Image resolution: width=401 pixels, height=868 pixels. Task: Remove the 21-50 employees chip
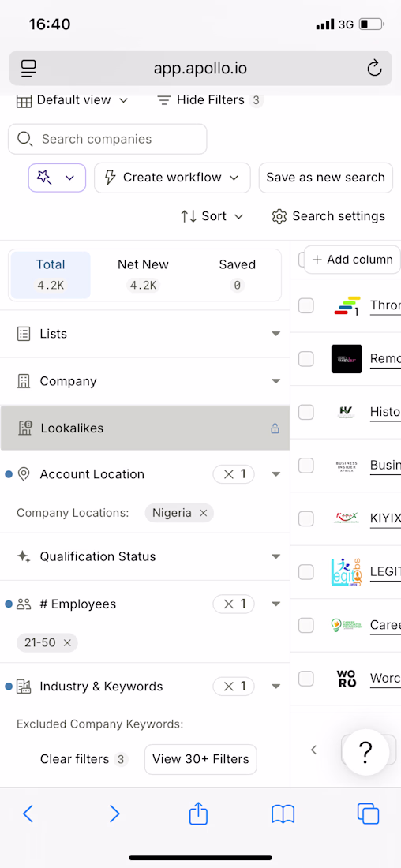click(x=67, y=642)
